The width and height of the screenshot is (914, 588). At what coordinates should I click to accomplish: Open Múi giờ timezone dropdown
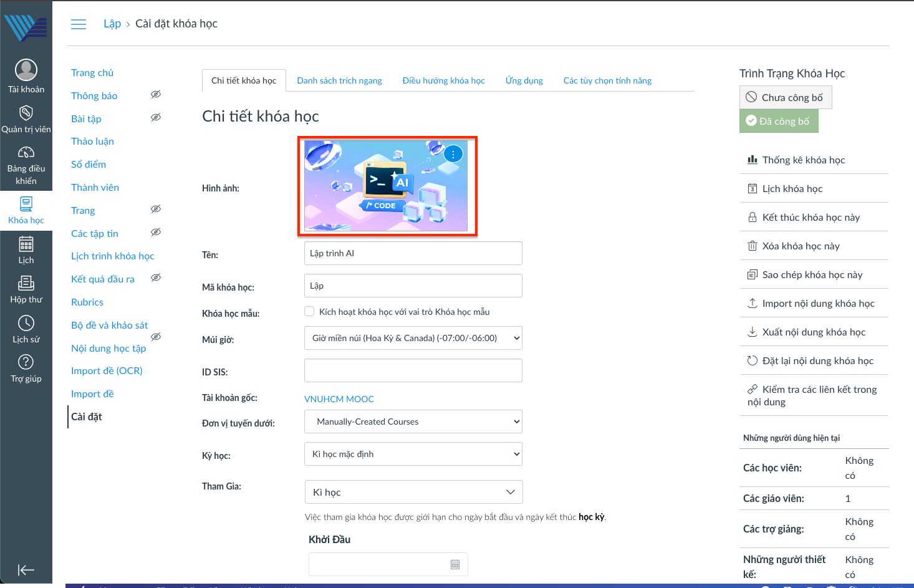point(413,338)
